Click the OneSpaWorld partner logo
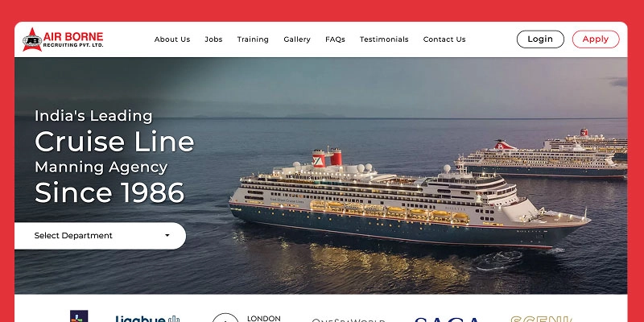Screen dimensions: 644x322 pyautogui.click(x=349, y=320)
